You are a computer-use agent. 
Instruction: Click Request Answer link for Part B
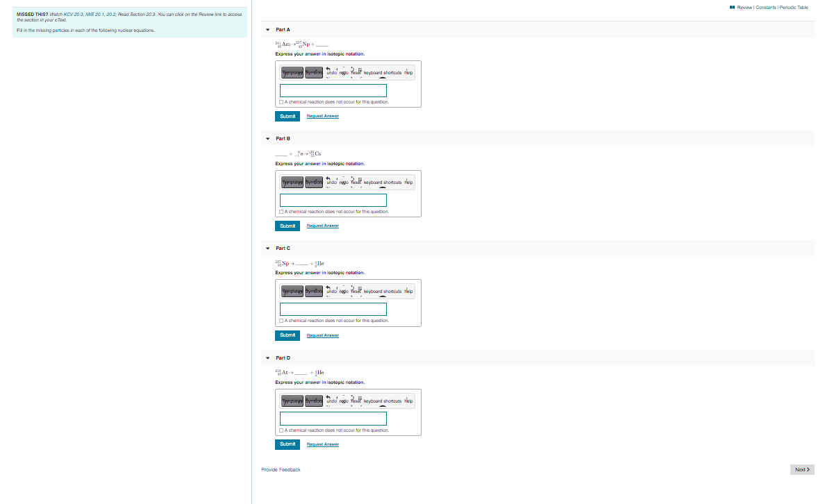323,226
